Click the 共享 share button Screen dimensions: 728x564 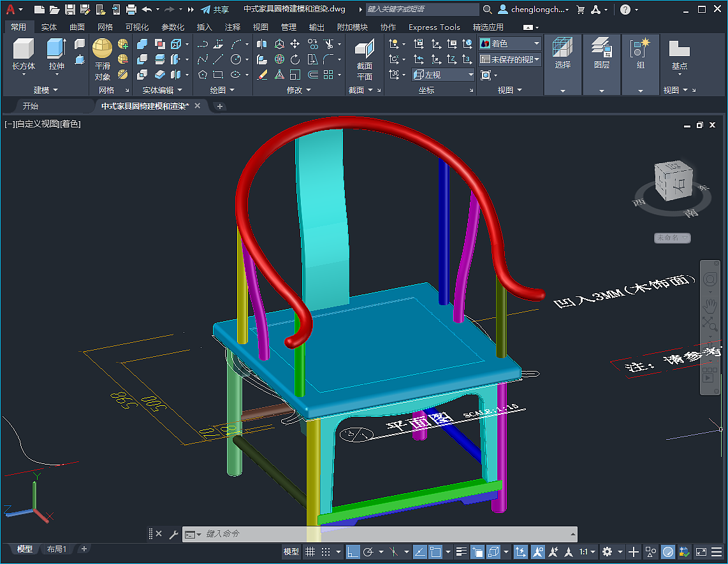(215, 10)
